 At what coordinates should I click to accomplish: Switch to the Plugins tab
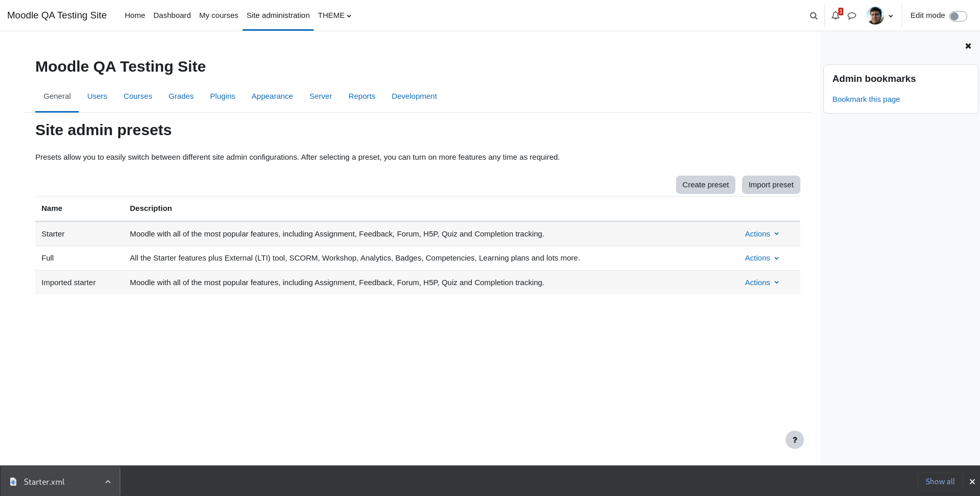click(x=223, y=96)
